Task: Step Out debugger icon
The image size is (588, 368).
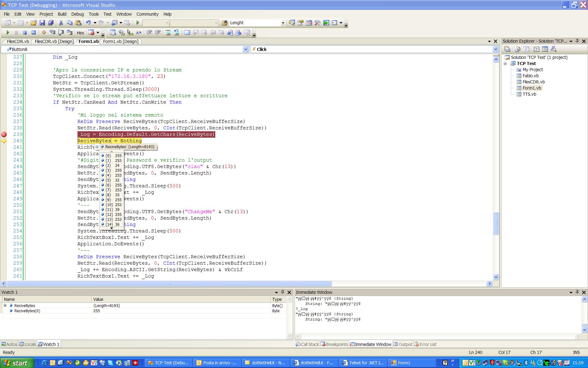Action: [70, 32]
